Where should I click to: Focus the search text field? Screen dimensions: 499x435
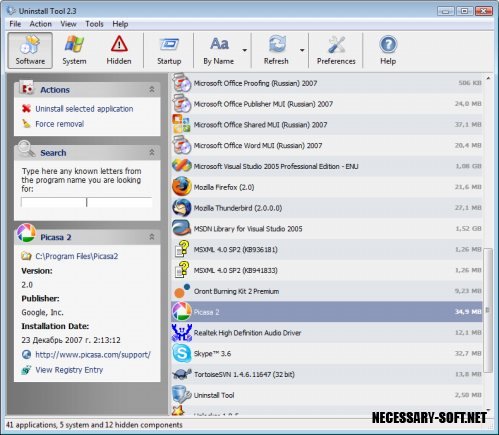click(86, 202)
